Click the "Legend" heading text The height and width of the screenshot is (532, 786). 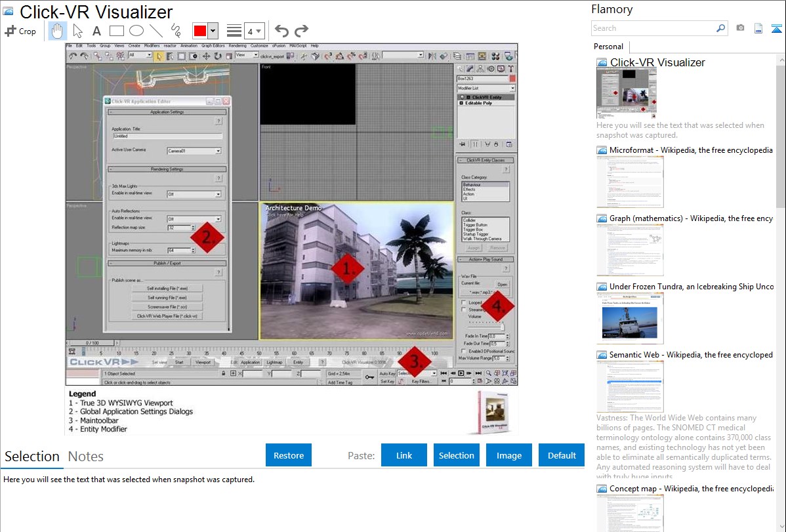pos(82,394)
